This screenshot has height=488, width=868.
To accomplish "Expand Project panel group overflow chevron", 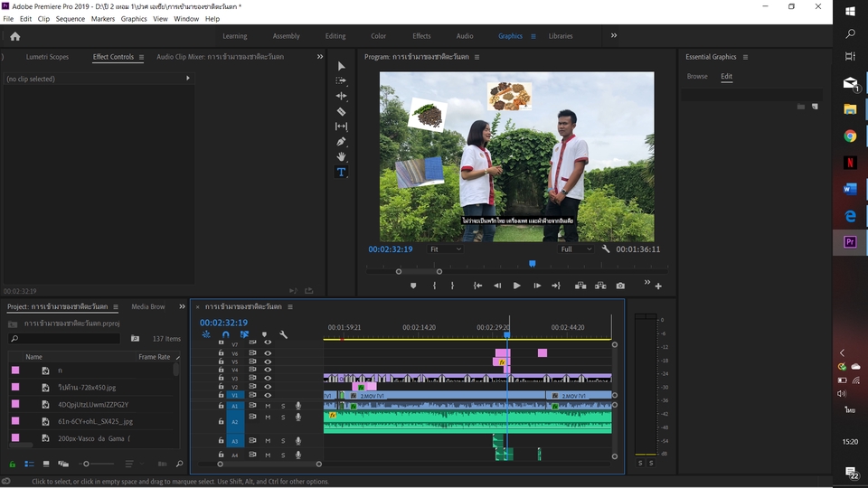I will click(182, 306).
